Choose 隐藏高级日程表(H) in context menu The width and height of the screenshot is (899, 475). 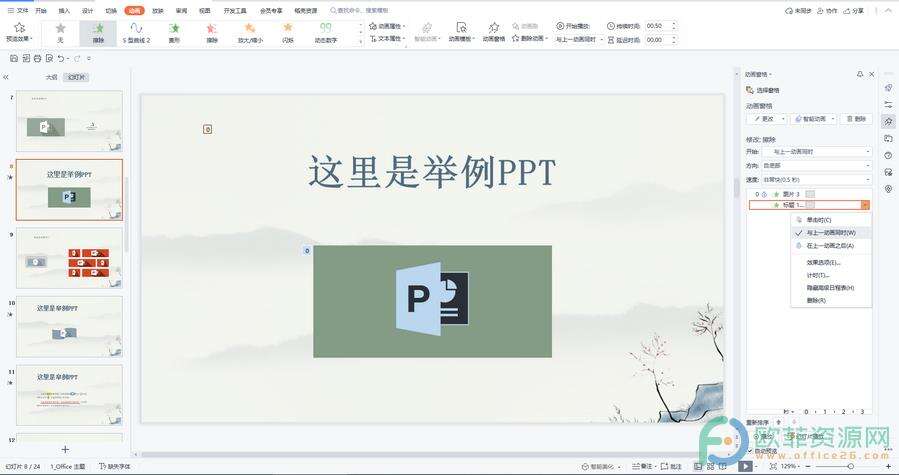830,288
